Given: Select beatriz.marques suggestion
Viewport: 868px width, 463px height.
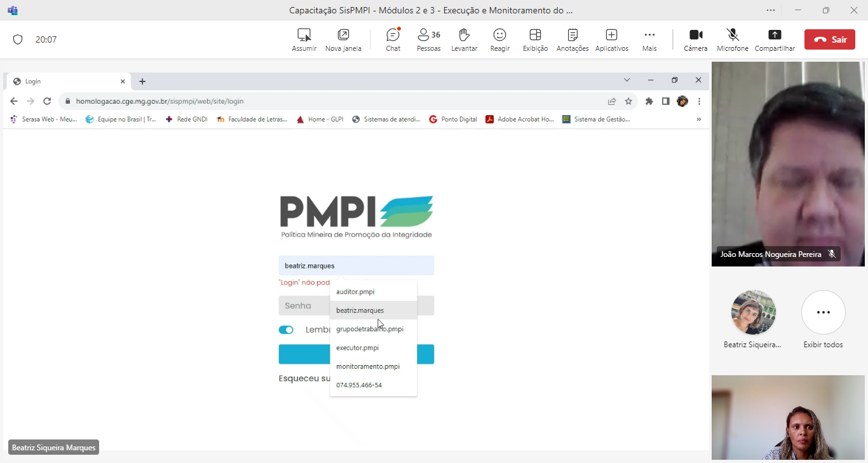Looking at the screenshot, I should pyautogui.click(x=374, y=310).
